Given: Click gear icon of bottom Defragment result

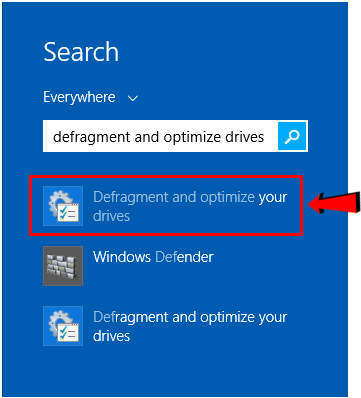Looking at the screenshot, I should 63,326.
